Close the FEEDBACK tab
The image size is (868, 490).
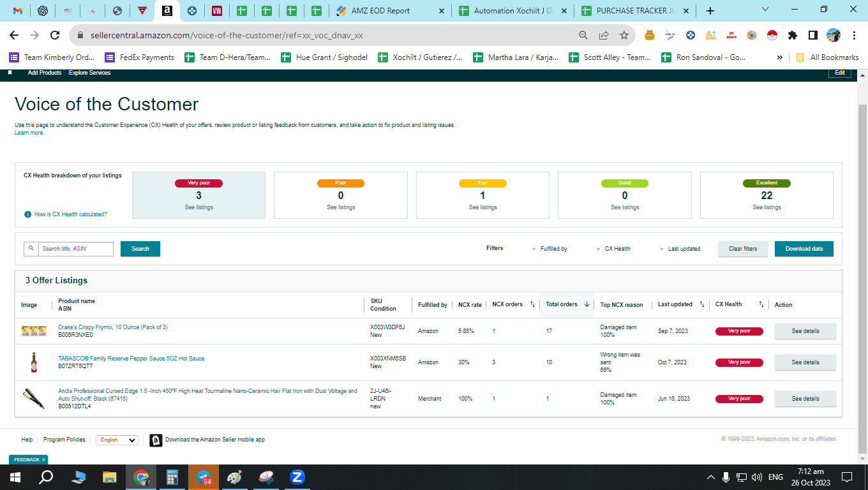[x=43, y=459]
